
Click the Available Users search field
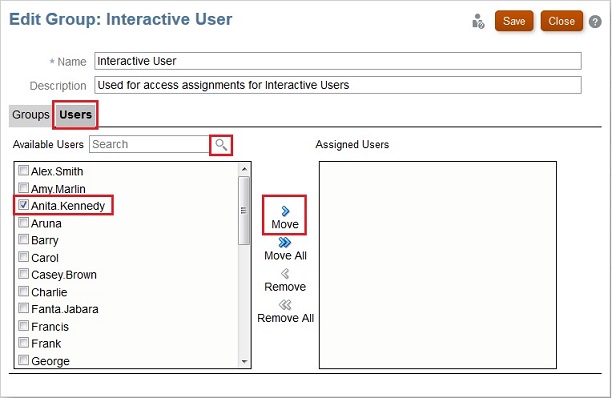pos(149,144)
